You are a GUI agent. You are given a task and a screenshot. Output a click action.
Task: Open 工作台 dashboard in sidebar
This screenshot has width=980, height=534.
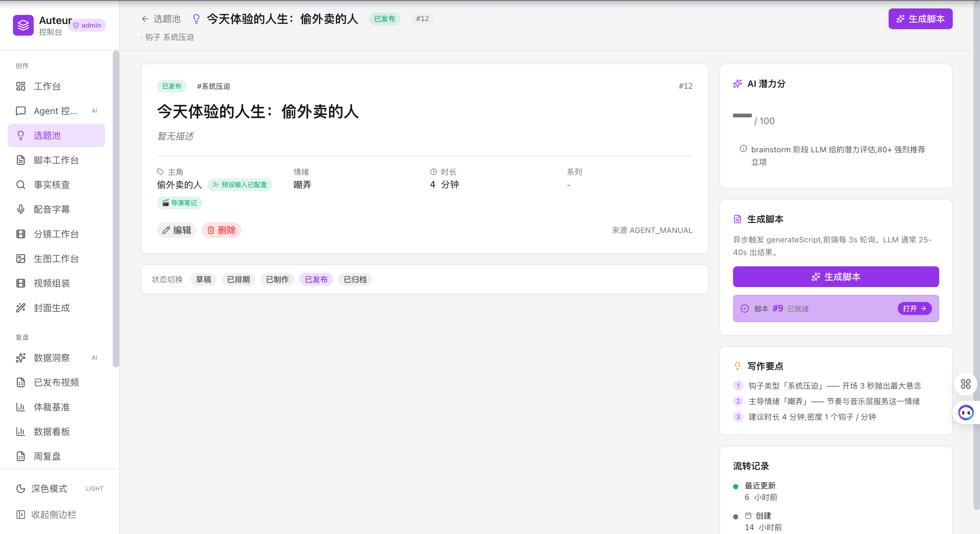coord(56,86)
